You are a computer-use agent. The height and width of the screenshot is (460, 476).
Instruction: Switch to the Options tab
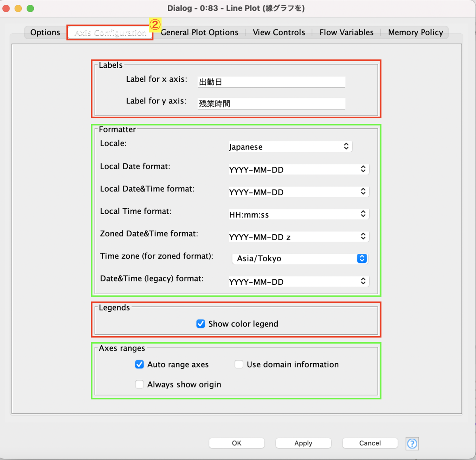(x=45, y=33)
